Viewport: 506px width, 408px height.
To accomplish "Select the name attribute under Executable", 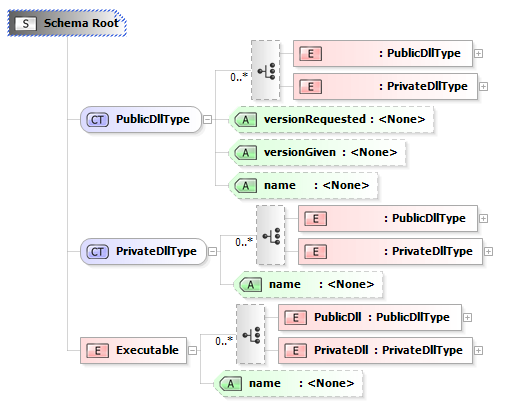I will [288, 383].
